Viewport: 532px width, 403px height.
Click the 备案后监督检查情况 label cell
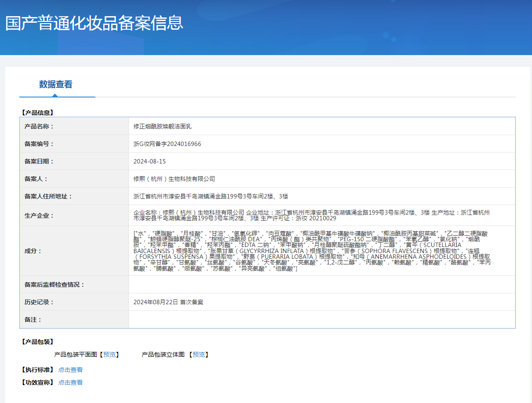pyautogui.click(x=54, y=285)
